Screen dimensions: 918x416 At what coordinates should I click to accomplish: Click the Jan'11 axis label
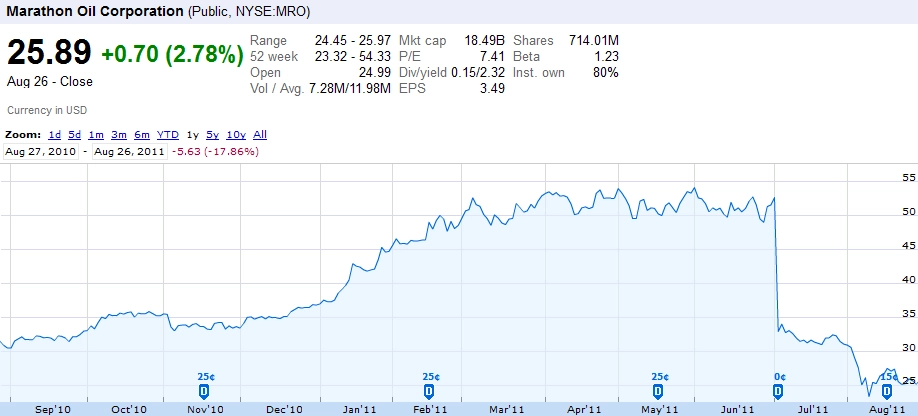click(x=359, y=409)
